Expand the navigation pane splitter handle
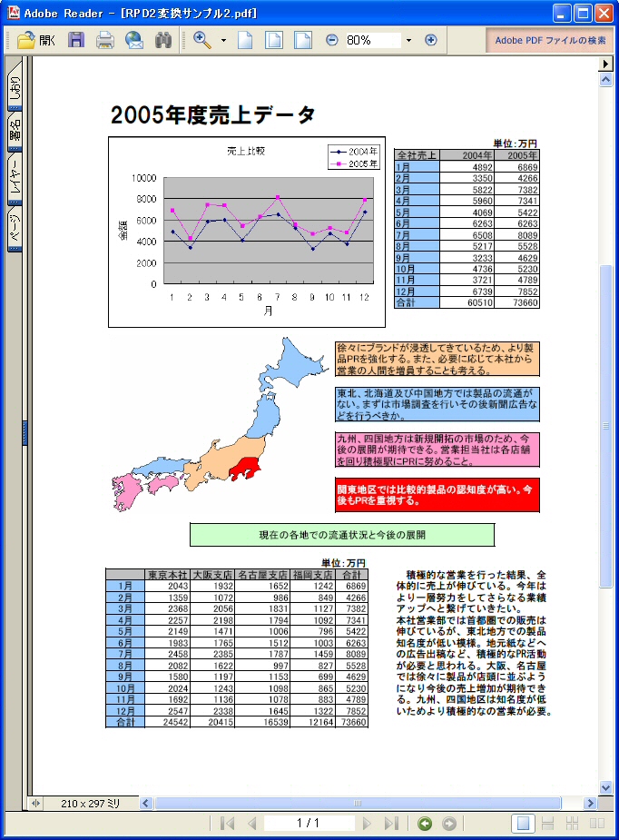The image size is (619, 840). click(x=25, y=433)
